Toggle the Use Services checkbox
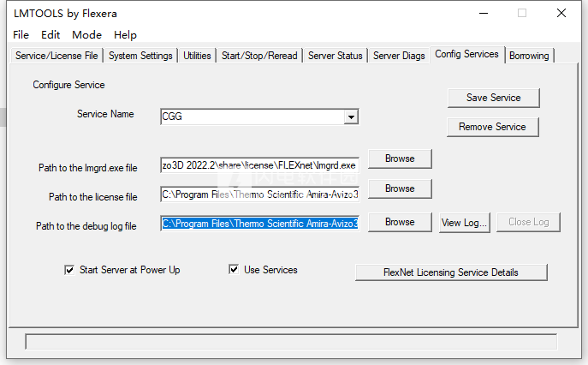Viewport: 588px width, 365px height. 234,269
